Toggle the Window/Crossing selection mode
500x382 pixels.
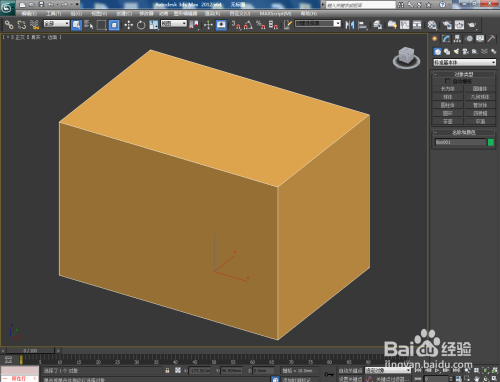(114, 25)
